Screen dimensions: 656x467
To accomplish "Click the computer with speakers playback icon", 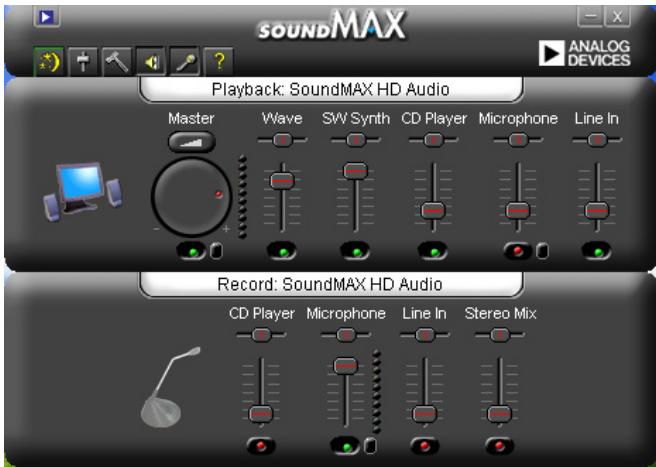I will point(82,191).
